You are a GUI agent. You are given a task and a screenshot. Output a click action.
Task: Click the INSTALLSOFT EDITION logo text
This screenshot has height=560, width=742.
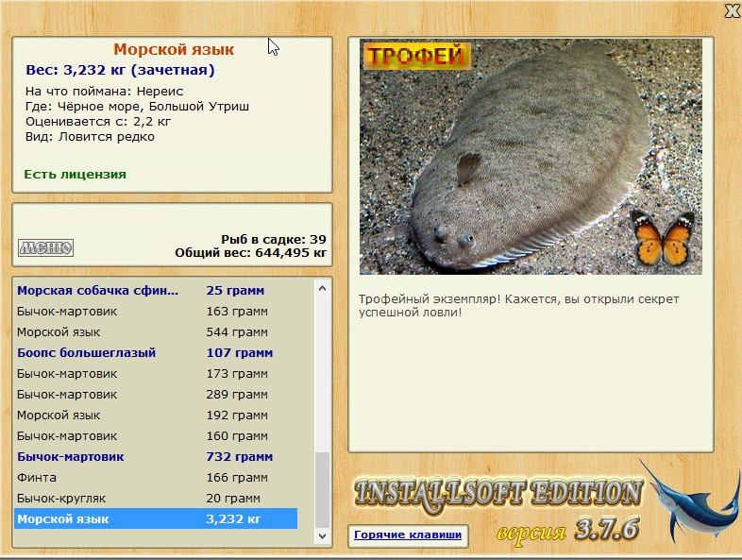(497, 494)
